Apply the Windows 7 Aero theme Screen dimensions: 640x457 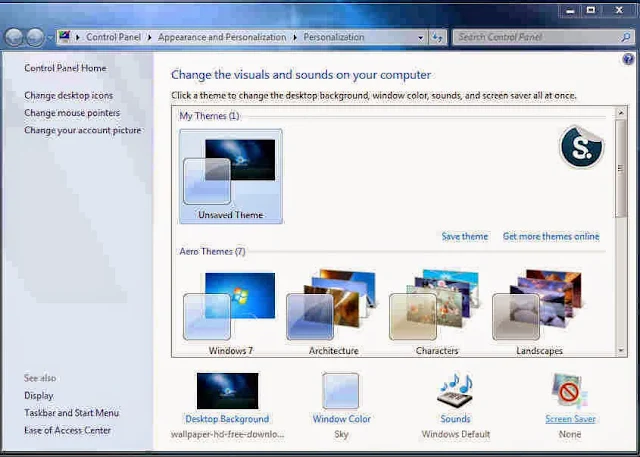(x=230, y=312)
